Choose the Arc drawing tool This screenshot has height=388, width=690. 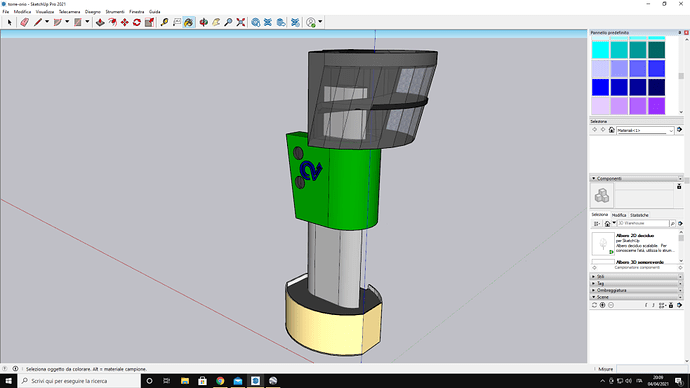[58, 22]
